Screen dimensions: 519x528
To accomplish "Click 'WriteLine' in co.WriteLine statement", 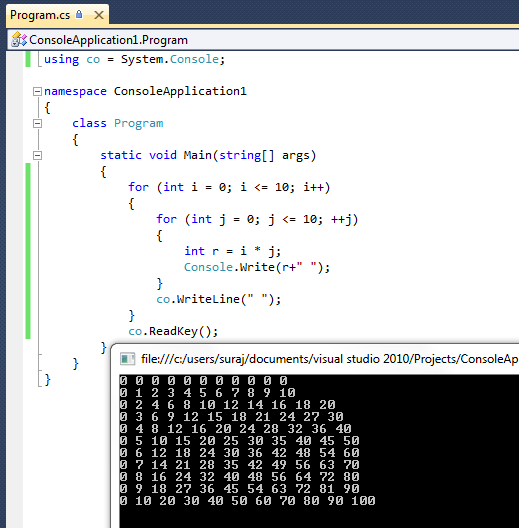I will point(208,299).
